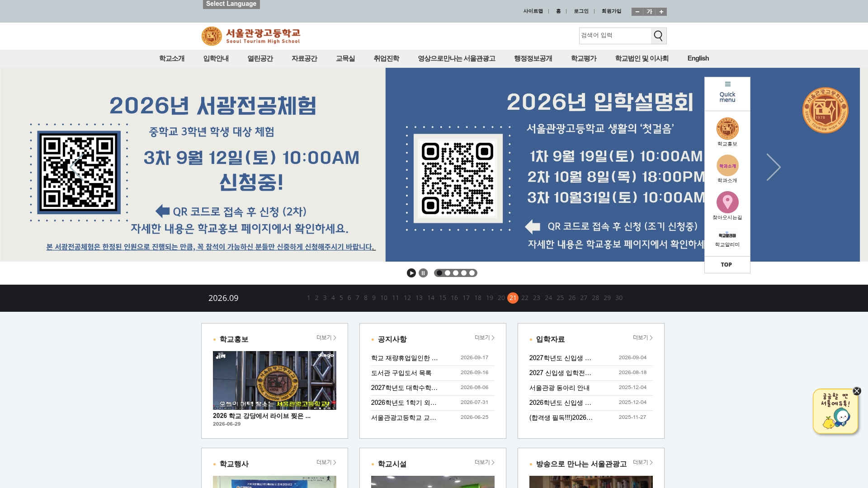Click the TOP button in quick menu
868x488 pixels.
point(726,265)
